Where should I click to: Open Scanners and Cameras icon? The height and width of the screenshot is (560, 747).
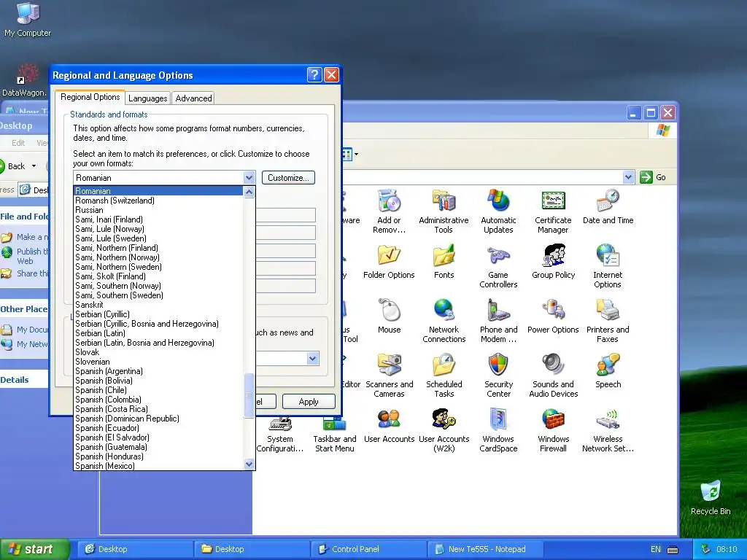point(389,376)
